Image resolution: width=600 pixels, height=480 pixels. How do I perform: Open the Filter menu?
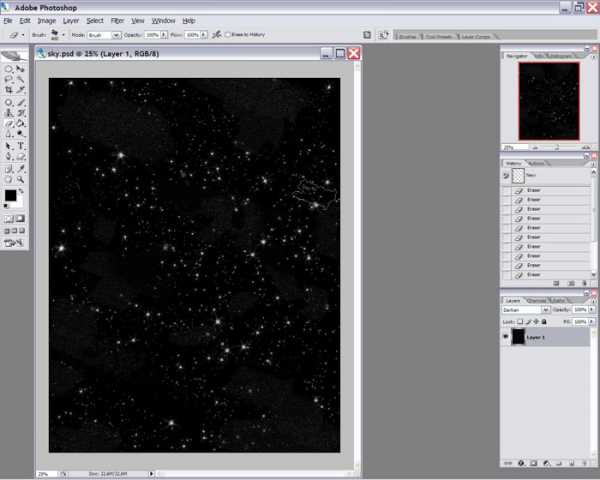pos(118,20)
